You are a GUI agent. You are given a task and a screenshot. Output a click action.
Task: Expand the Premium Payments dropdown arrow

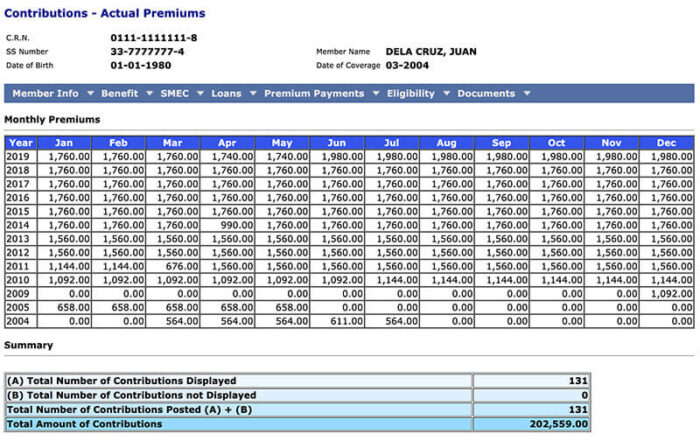pyautogui.click(x=376, y=93)
